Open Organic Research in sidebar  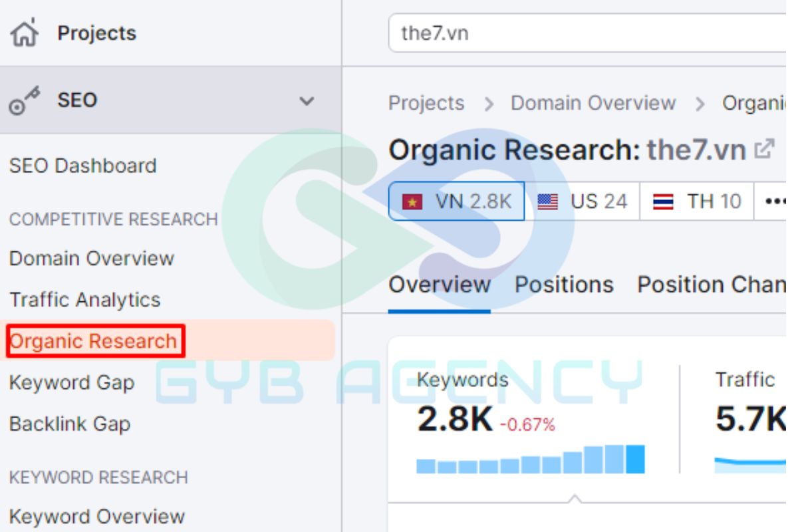[94, 341]
